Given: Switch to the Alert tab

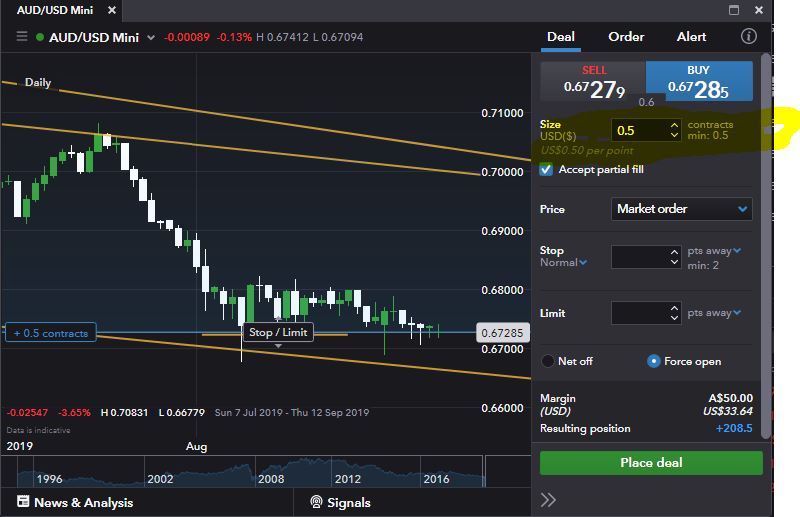Looking at the screenshot, I should [691, 37].
